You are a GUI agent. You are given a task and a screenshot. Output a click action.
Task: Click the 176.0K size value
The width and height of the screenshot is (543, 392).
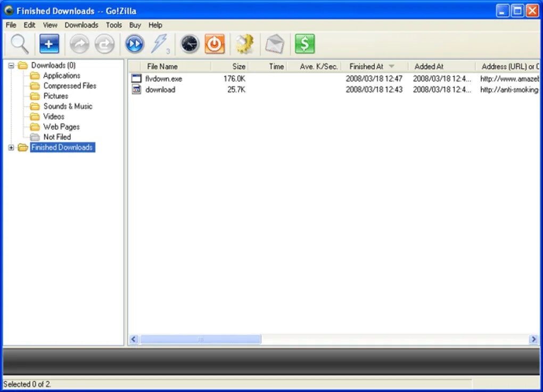234,79
